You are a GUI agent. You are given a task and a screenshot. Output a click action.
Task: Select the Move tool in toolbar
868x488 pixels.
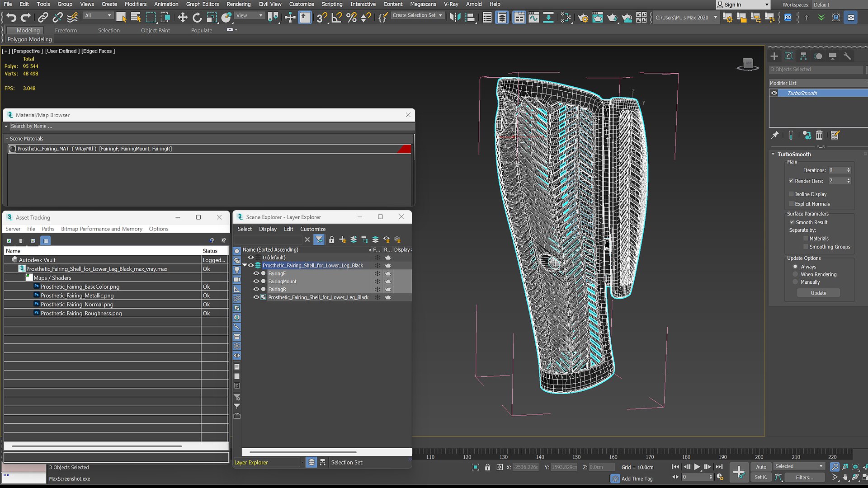coord(182,18)
